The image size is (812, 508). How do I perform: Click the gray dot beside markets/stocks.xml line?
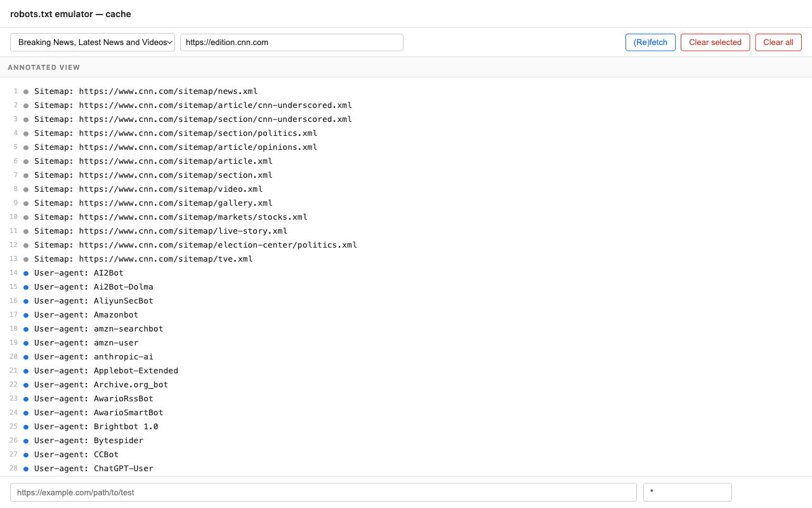coord(26,217)
